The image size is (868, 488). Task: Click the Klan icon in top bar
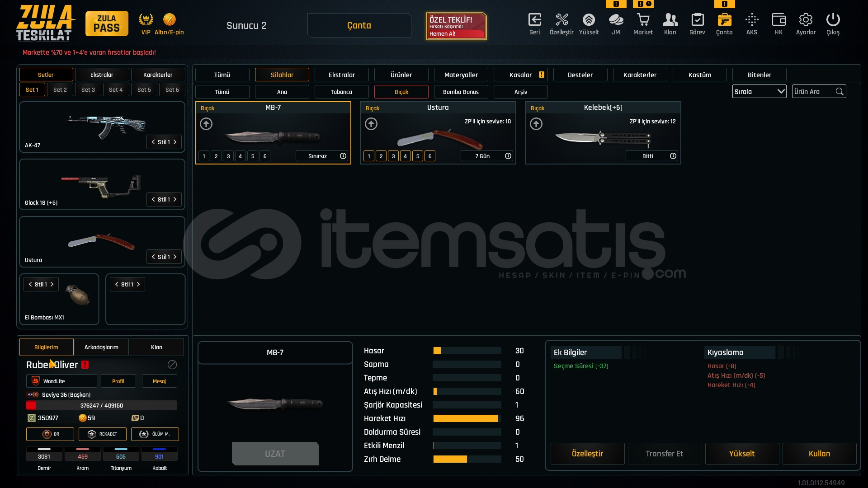(670, 20)
